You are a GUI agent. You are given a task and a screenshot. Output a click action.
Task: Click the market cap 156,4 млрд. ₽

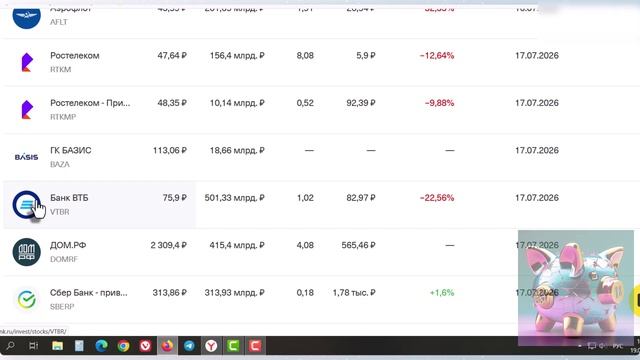pyautogui.click(x=237, y=56)
